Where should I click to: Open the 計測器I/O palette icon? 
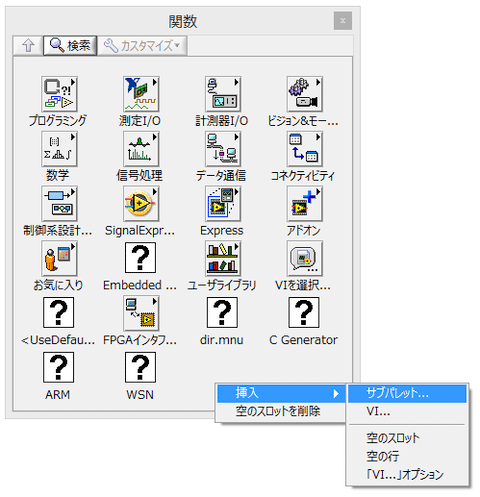coord(223,94)
